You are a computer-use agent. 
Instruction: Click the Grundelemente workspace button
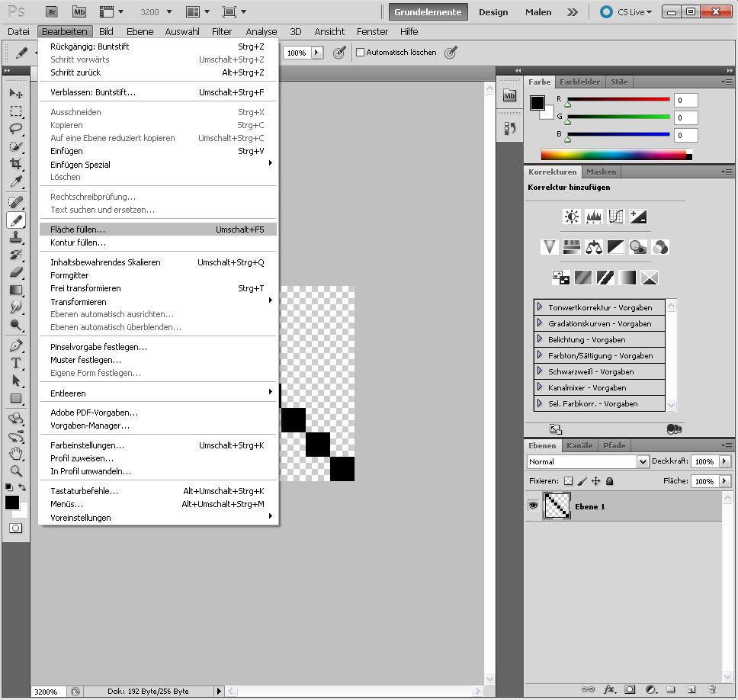pos(427,12)
